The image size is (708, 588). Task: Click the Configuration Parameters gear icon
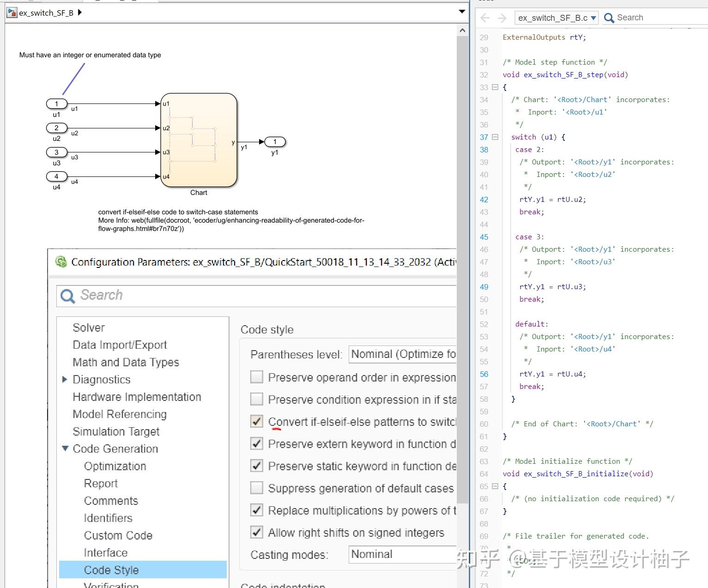(x=61, y=262)
